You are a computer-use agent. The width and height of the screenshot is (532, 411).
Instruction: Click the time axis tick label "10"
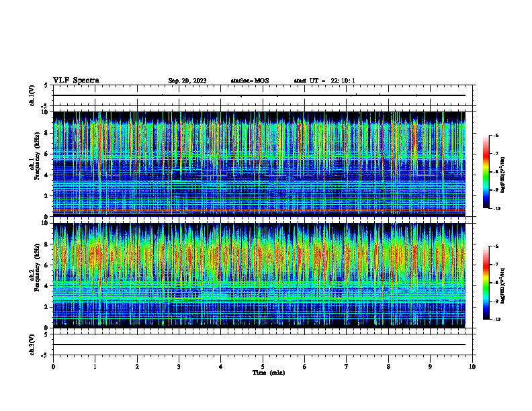click(x=472, y=367)
